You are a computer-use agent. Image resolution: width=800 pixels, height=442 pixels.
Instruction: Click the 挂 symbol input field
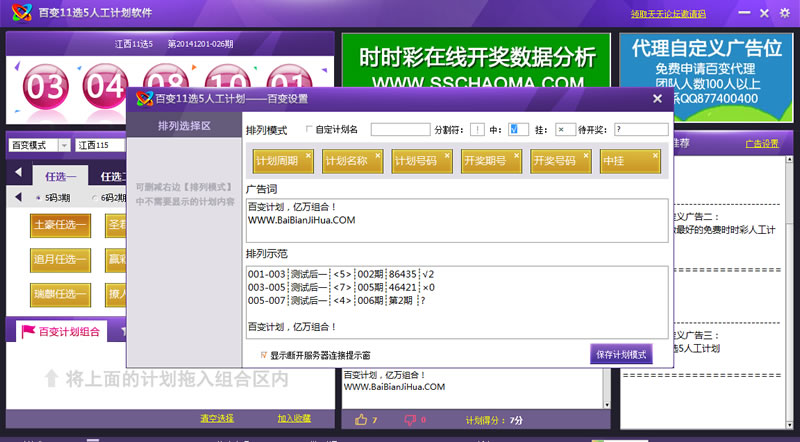(565, 130)
